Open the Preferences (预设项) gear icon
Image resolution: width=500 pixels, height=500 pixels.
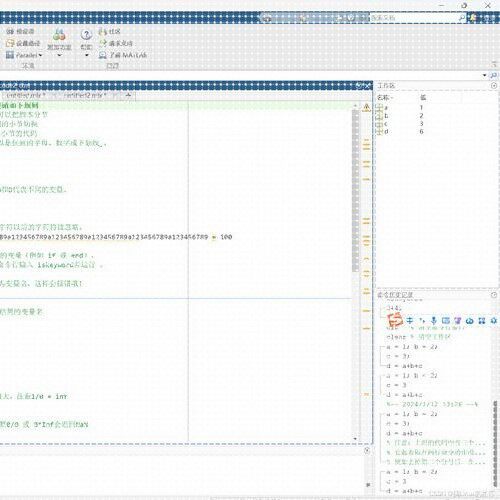pos(10,31)
